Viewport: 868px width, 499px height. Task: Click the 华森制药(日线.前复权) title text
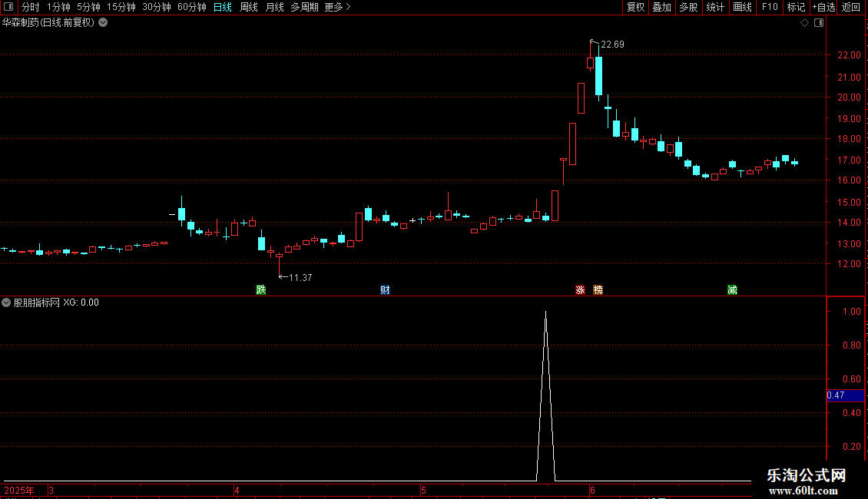click(x=48, y=23)
